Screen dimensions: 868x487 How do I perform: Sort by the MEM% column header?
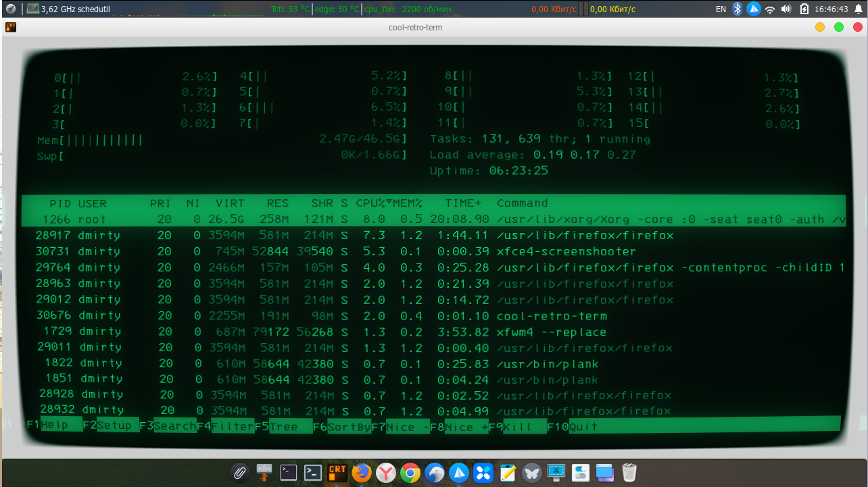408,203
